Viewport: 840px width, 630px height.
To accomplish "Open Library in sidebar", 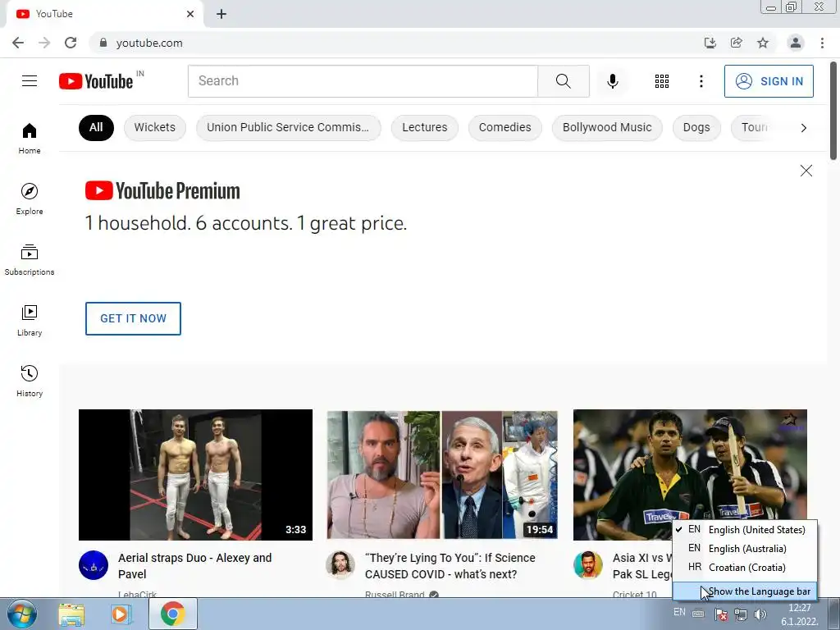I will pyautogui.click(x=30, y=321).
